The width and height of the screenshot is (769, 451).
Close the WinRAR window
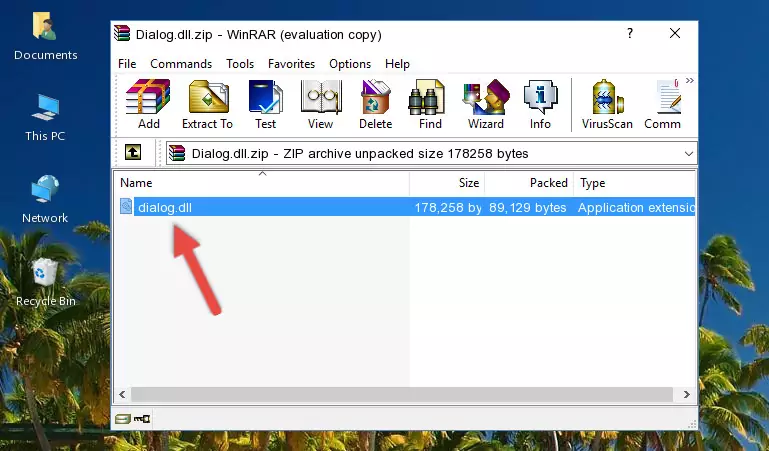675,33
